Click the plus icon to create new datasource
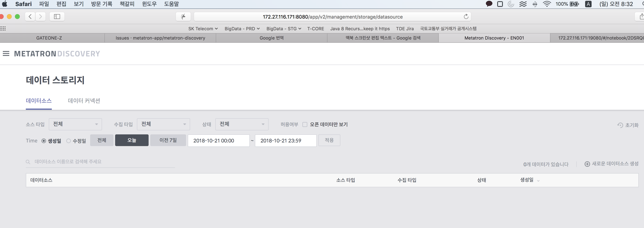The width and height of the screenshot is (644, 228). (587, 164)
